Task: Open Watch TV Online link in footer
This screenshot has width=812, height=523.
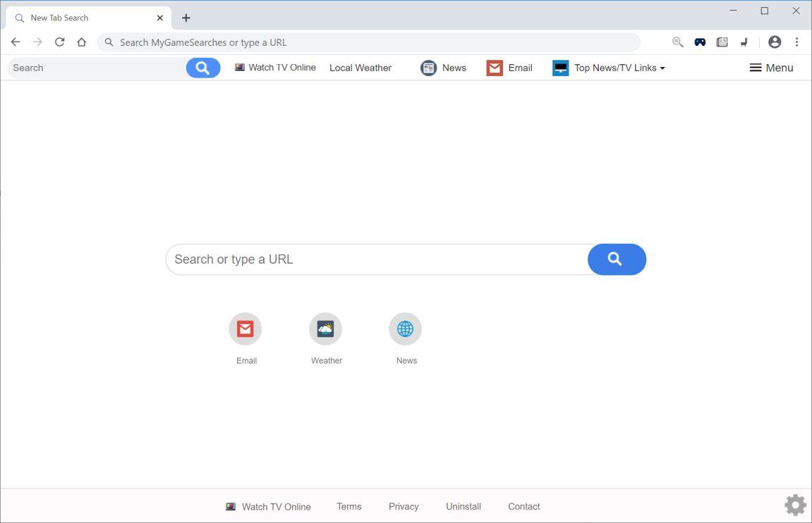Action: click(x=268, y=507)
